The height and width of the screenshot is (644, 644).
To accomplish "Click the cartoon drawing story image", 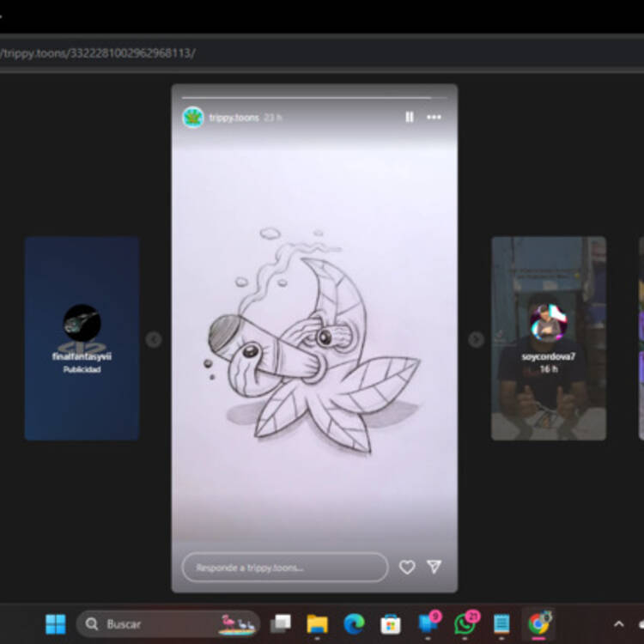I will [x=314, y=339].
